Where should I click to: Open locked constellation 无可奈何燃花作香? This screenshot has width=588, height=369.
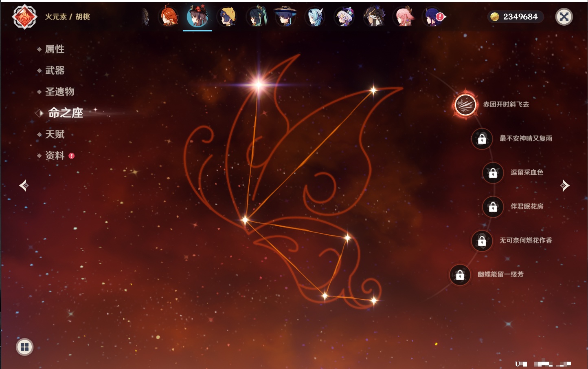pos(482,241)
